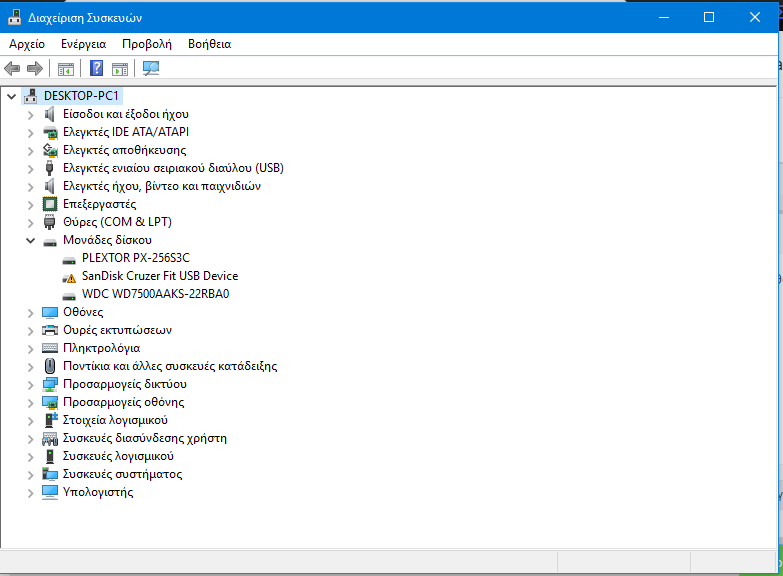Screen dimensions: 783x576
Task: Open the Ενέργεια menu
Action: (83, 44)
